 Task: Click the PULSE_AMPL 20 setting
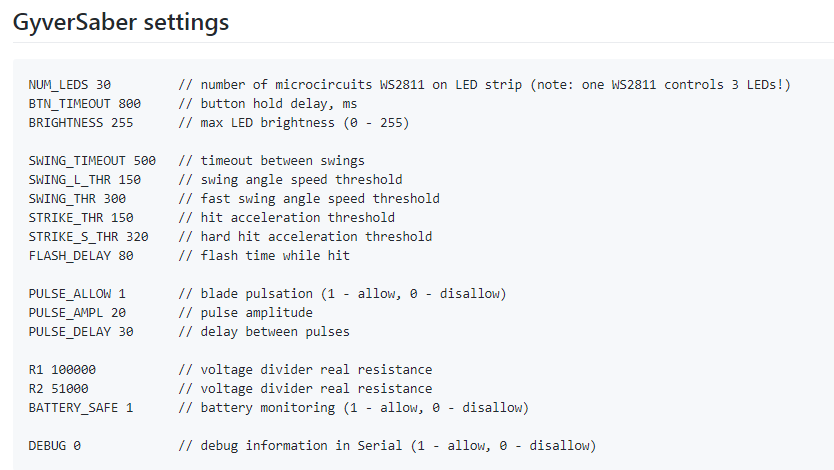[77, 313]
